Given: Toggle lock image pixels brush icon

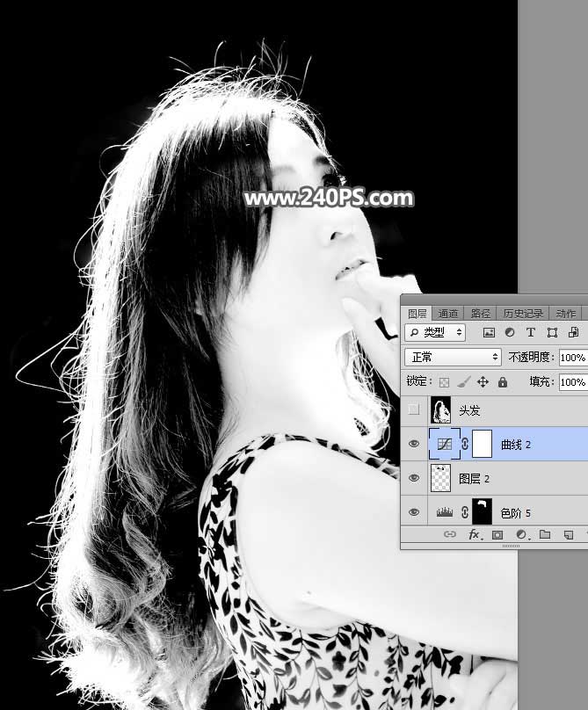Looking at the screenshot, I should pyautogui.click(x=463, y=382).
